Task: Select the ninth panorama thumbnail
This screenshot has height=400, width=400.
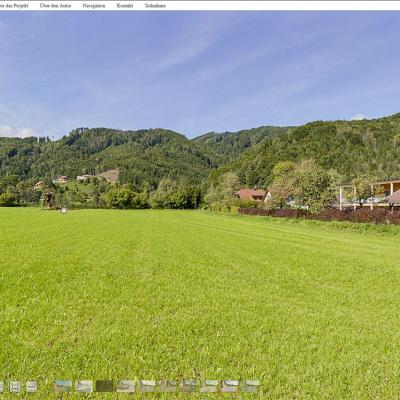Action: (x=230, y=386)
